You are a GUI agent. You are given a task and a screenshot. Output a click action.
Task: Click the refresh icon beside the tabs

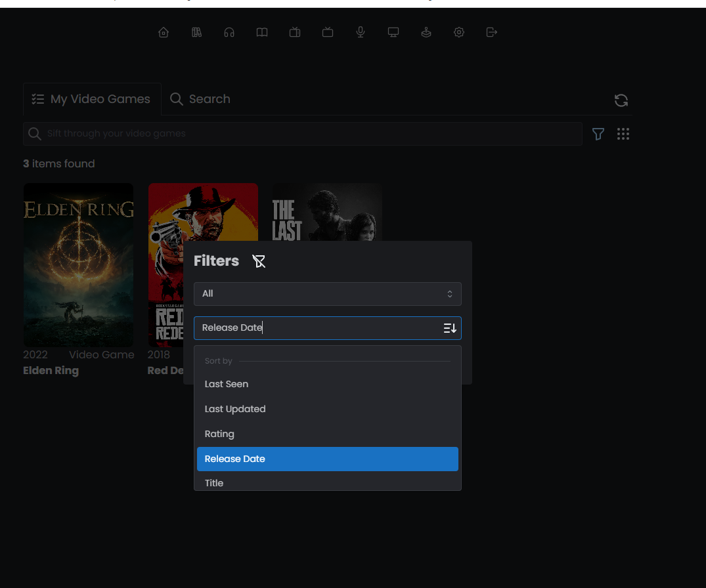(x=621, y=100)
